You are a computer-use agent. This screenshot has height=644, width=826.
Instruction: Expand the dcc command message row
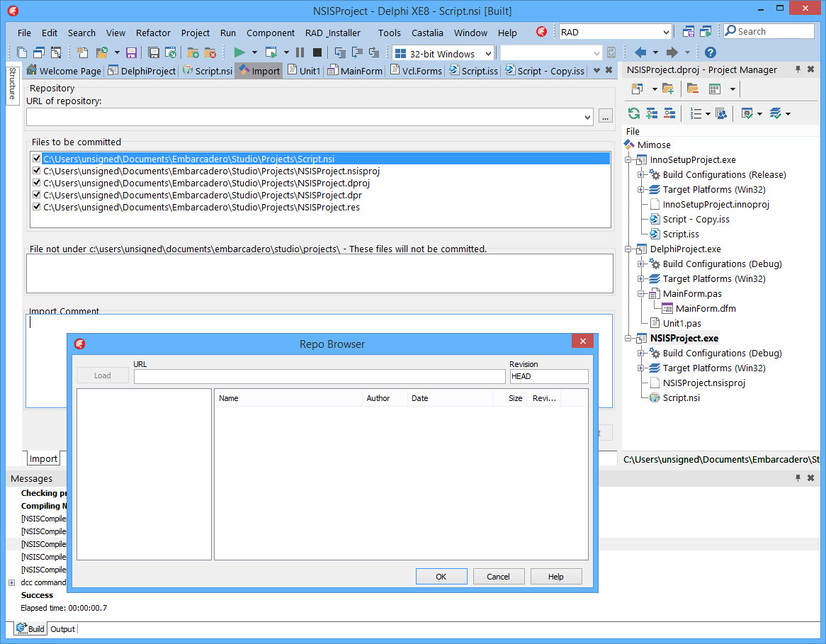tap(11, 582)
